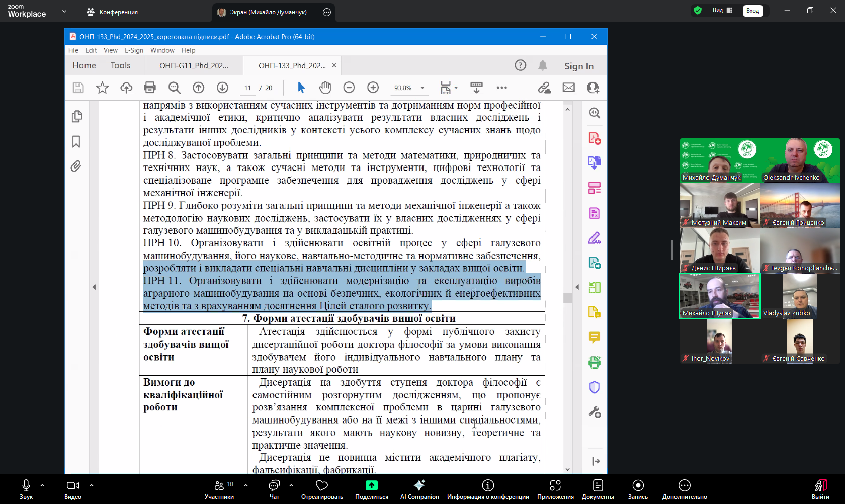Screen dimensions: 845x504
Task: Switch to ОНП-G11_Phd_202... tab
Action: 194,66
